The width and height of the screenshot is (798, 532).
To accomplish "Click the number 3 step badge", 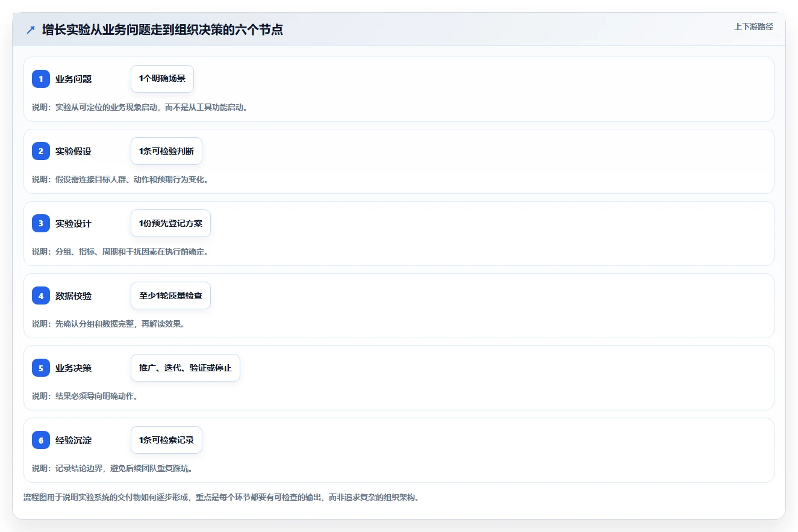I will (41, 223).
